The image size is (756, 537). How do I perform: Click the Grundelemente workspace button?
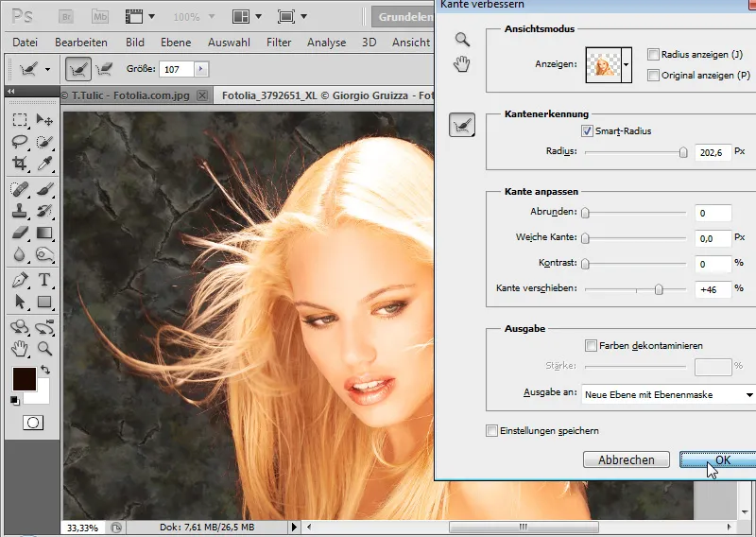click(x=404, y=17)
